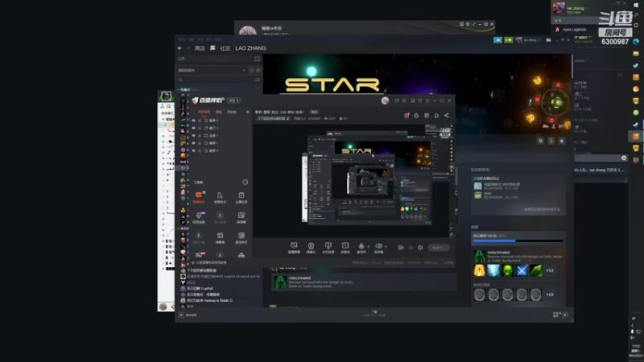Open the LAO ZHANG profile tab in Steam
644x362 pixels.
250,48
